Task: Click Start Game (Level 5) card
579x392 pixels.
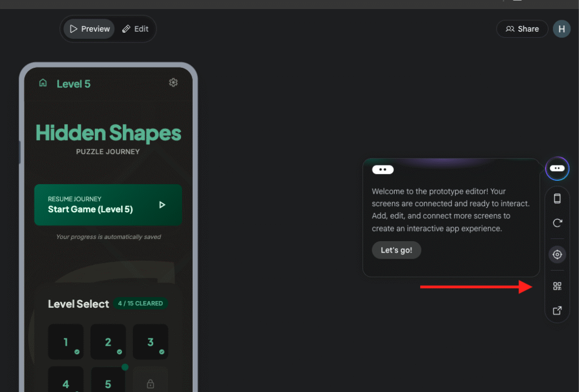Action: click(x=107, y=204)
